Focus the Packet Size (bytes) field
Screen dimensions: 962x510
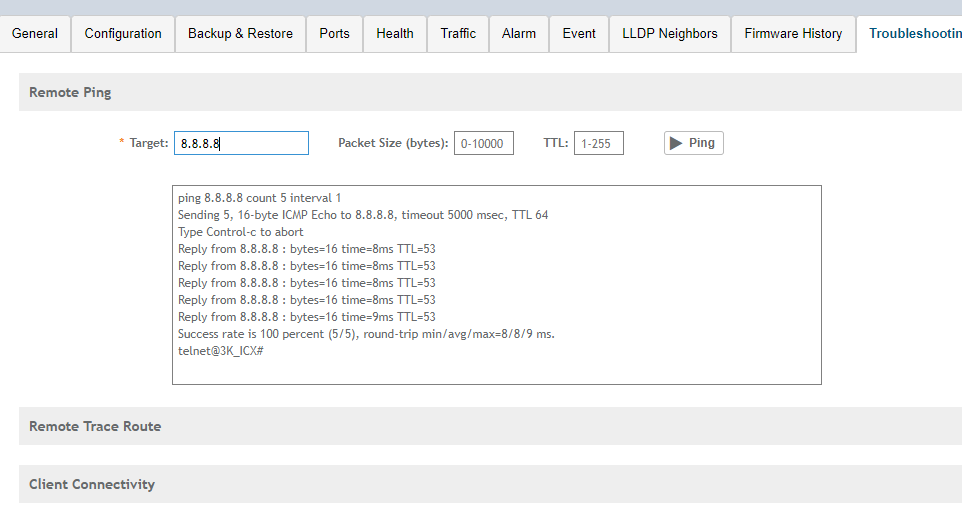pyautogui.click(x=484, y=143)
